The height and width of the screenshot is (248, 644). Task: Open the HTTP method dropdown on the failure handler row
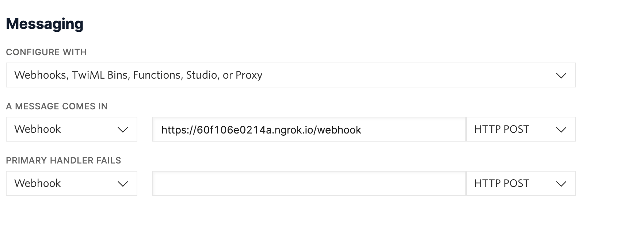click(x=521, y=183)
